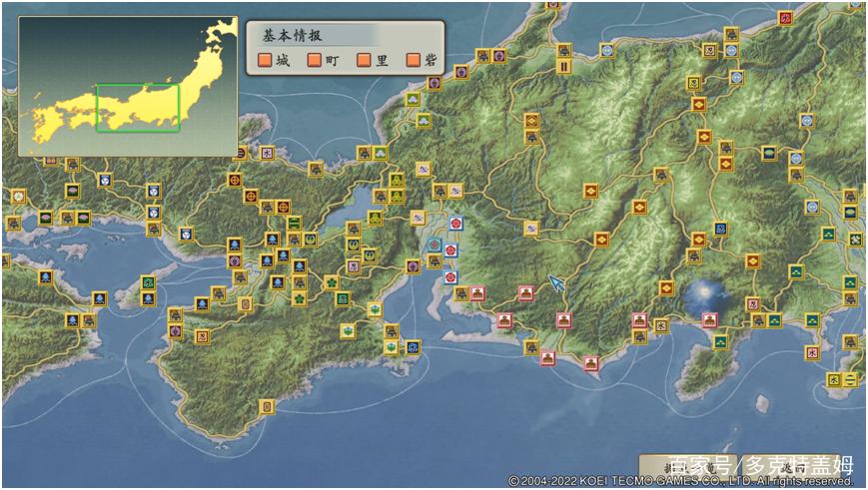868x490 pixels.
Task: Select the diamond-outline crest above the inland castle
Action: pyautogui.click(x=531, y=120)
